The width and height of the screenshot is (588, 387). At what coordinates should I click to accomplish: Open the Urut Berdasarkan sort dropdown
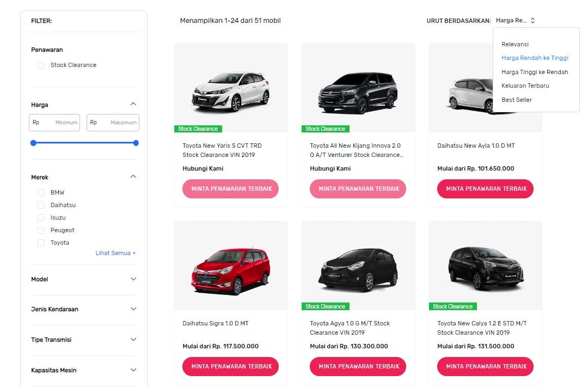pyautogui.click(x=515, y=20)
